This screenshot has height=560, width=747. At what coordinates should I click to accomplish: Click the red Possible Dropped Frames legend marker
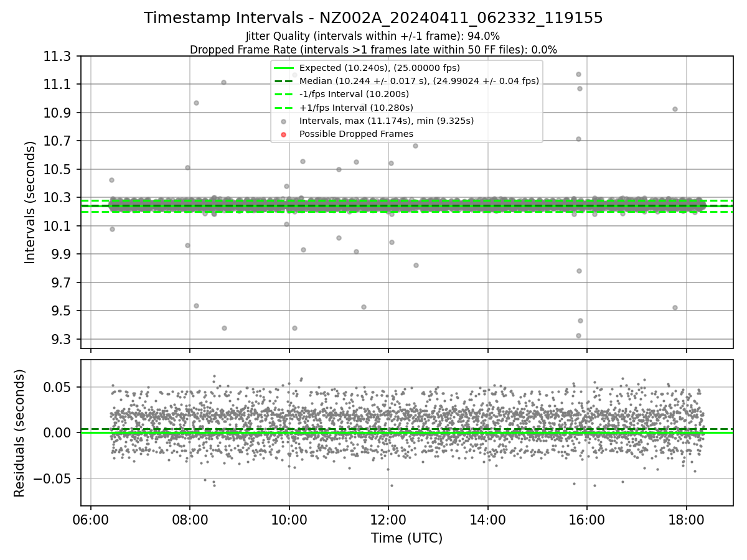coord(284,134)
